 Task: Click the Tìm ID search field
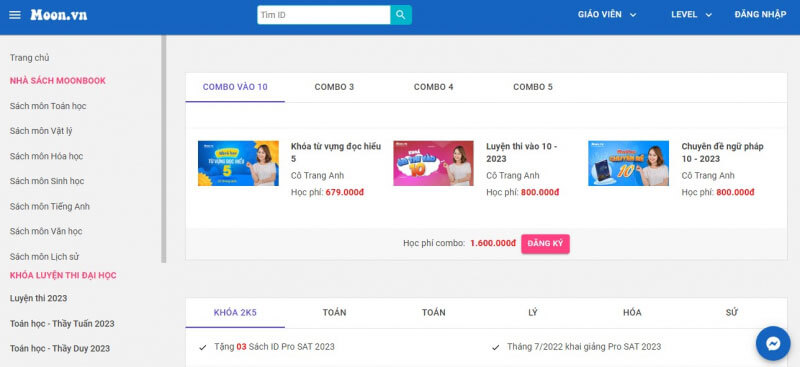[x=323, y=15]
